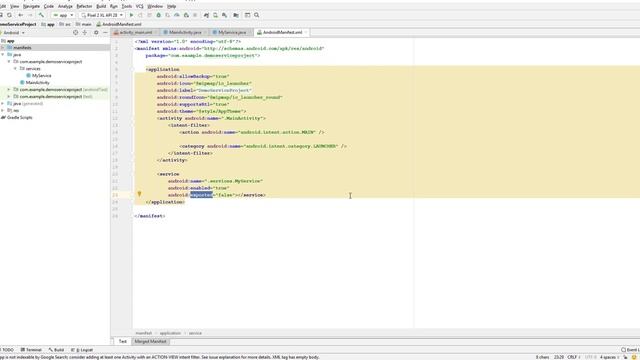Click the Forward navigation arrow
The image size is (640, 360).
click(30, 15)
